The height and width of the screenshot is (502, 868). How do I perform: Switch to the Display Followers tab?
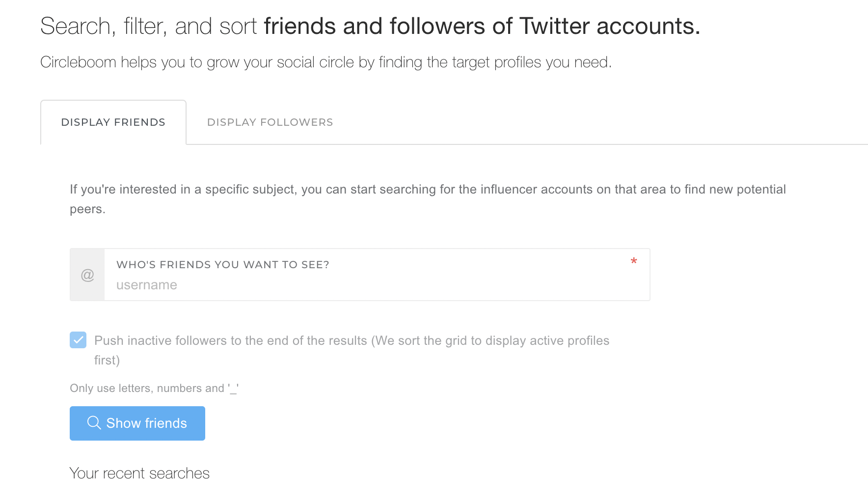(x=270, y=122)
